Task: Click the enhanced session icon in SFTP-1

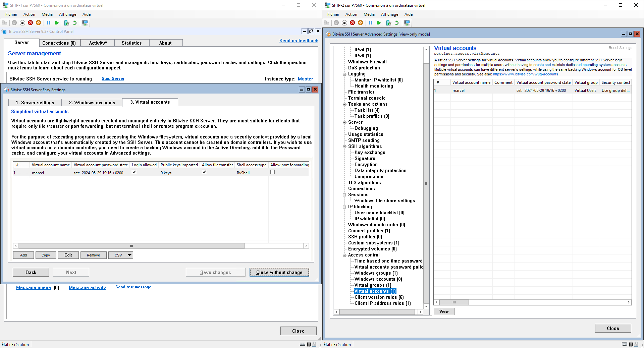Action: click(x=85, y=23)
